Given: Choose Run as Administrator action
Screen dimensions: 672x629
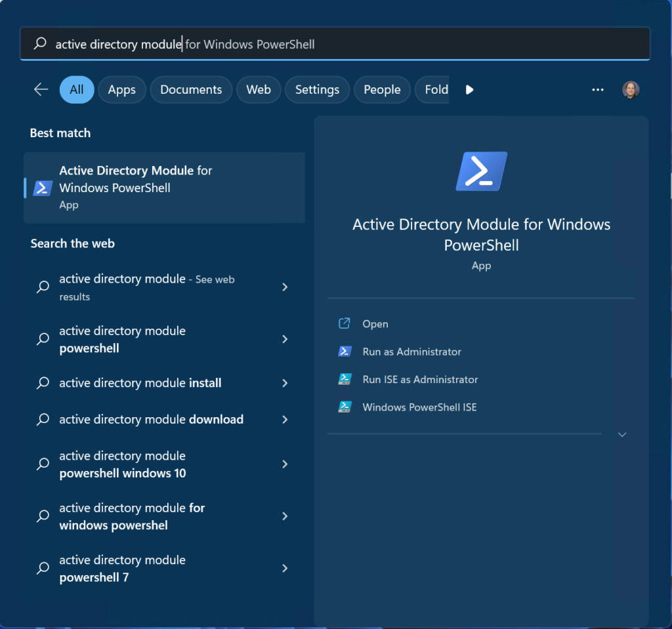Looking at the screenshot, I should [x=411, y=352].
